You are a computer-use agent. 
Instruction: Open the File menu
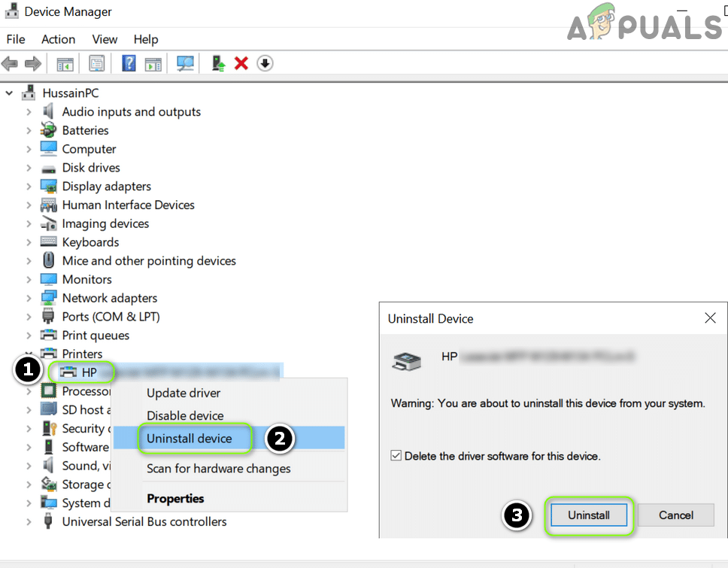pos(16,39)
